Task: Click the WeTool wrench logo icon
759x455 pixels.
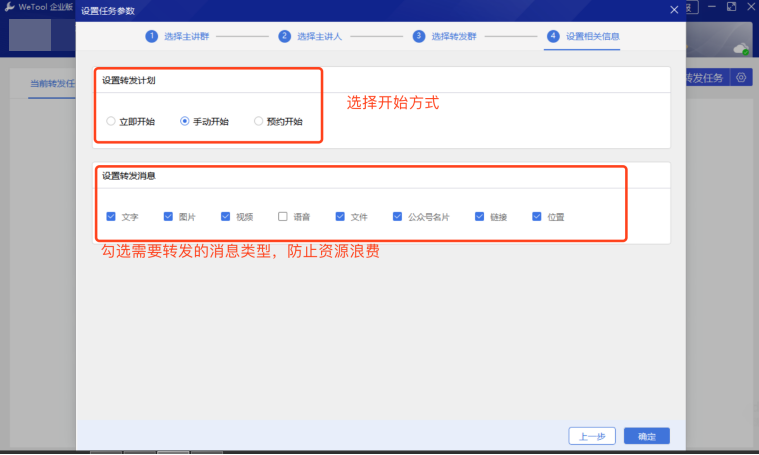Action: click(9, 7)
